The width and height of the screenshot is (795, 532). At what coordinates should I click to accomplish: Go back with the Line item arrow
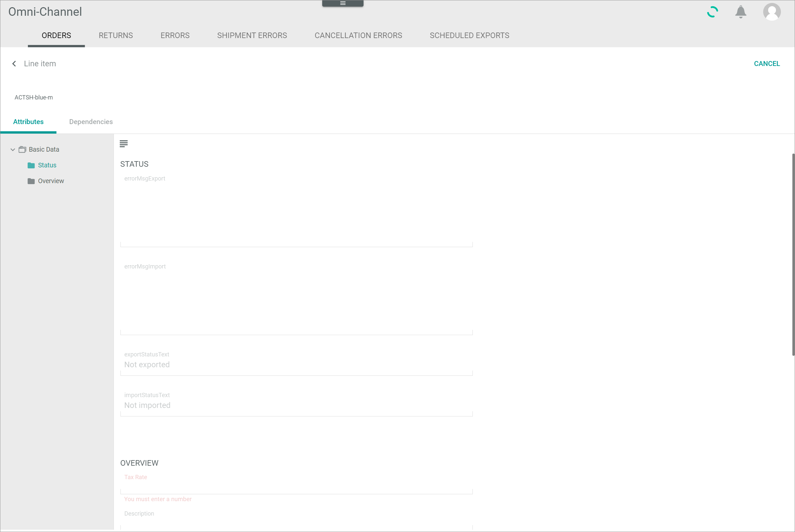pos(14,64)
